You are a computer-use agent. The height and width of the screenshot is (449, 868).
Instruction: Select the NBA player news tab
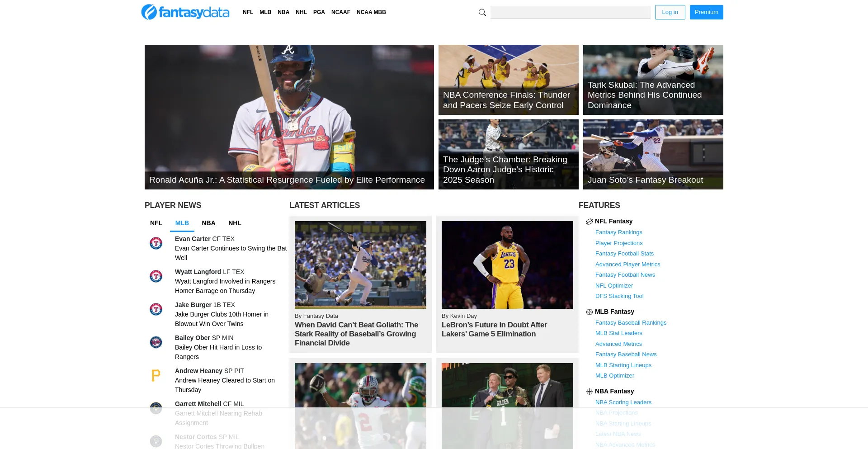pos(208,223)
